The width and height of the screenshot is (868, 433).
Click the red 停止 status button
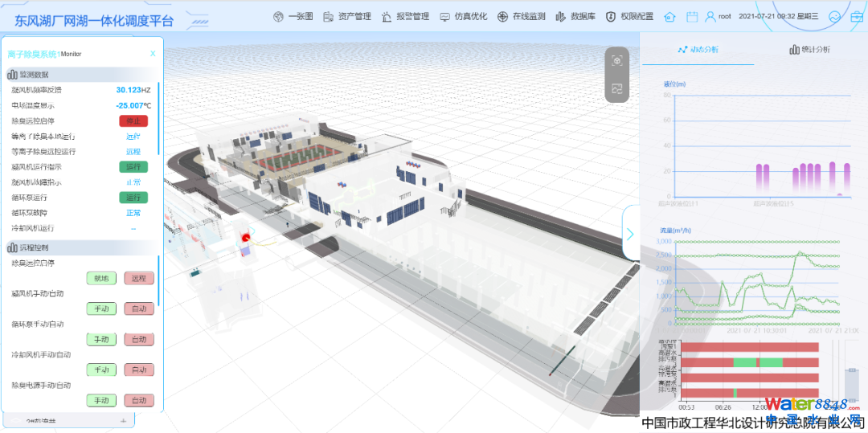pos(133,121)
